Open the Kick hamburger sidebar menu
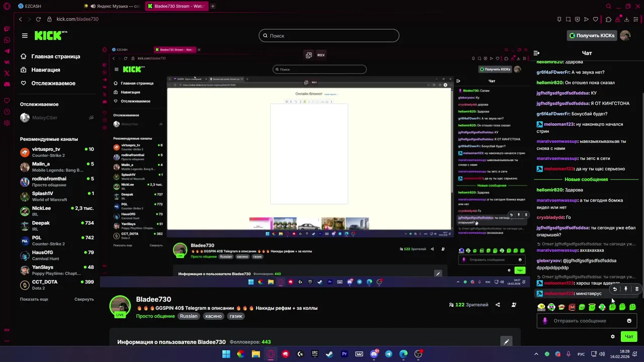Screen dimensions: 644x362 tap(25, 36)
